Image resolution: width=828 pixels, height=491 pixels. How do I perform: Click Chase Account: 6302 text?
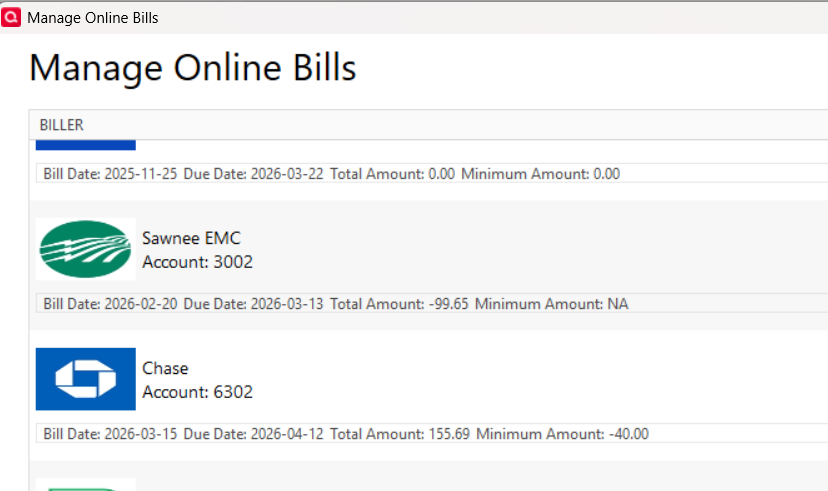197,392
